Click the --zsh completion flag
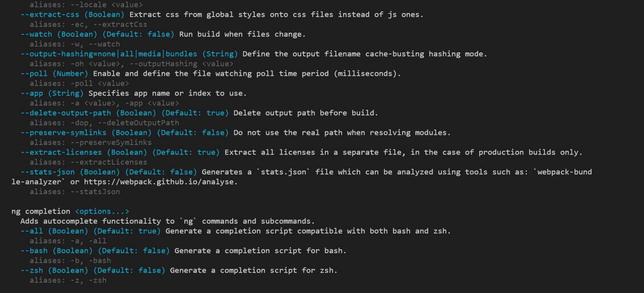The image size is (644, 293). [31, 270]
